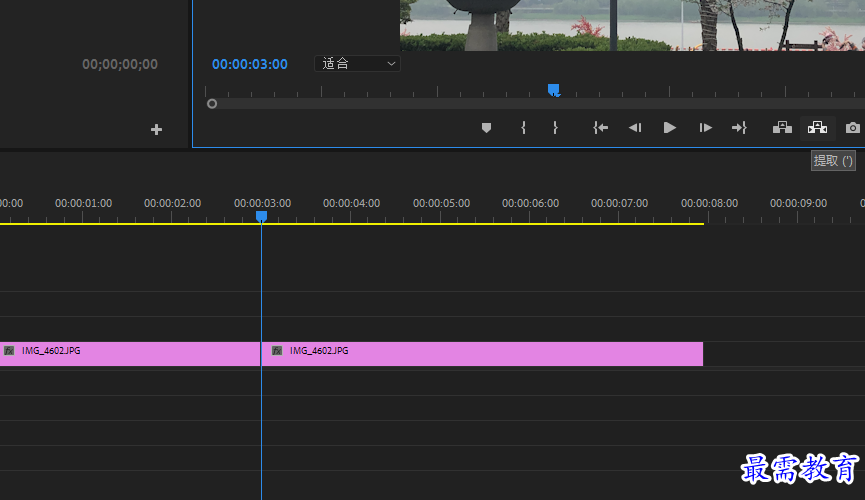Play the sequence in the program monitor

[670, 128]
